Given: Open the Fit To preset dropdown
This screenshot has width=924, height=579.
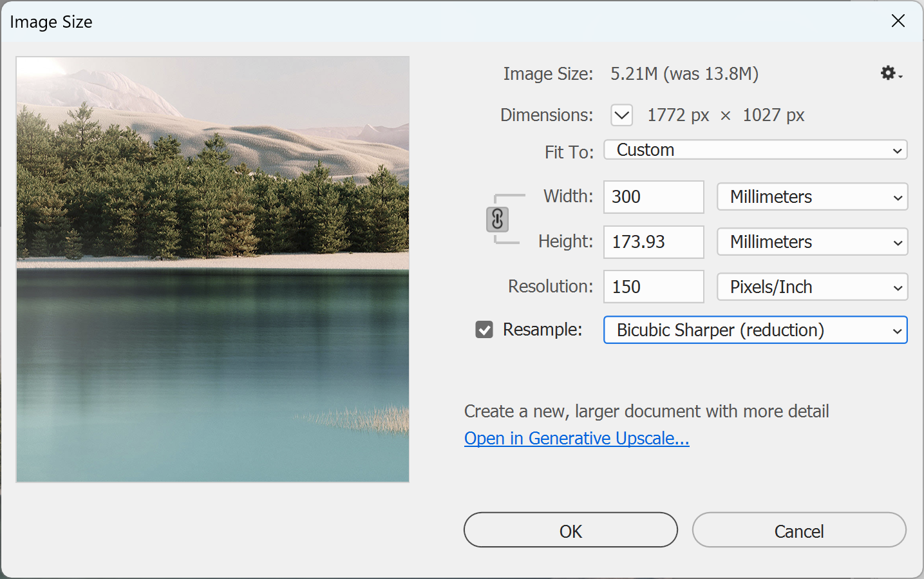Looking at the screenshot, I should 755,150.
